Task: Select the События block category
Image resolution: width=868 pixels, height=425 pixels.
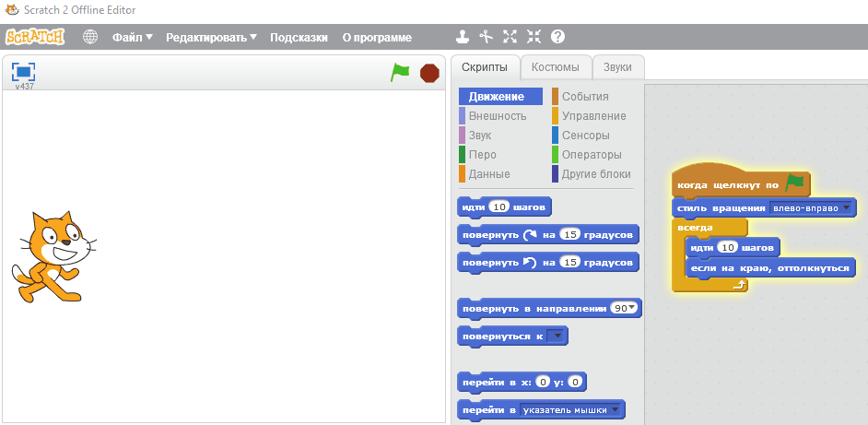Action: [x=585, y=97]
